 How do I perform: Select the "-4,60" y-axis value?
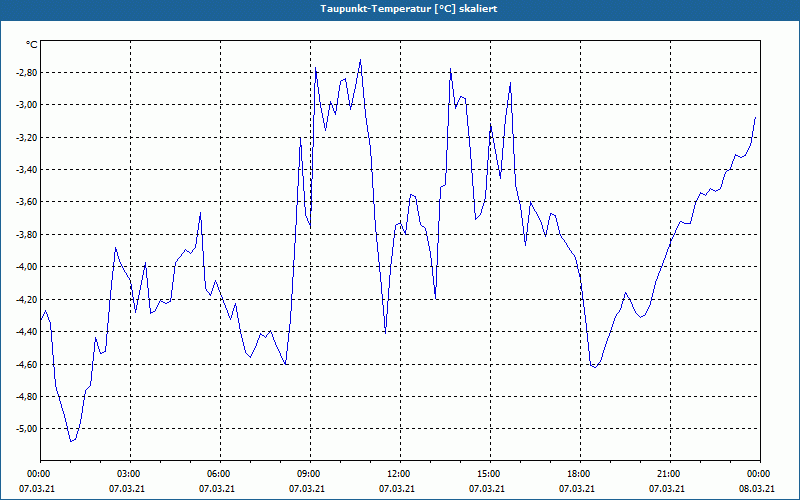tap(28, 364)
